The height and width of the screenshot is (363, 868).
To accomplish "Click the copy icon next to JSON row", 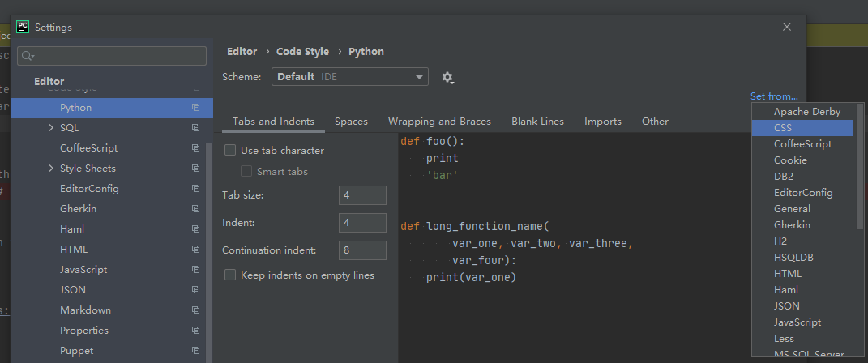I will 195,290.
